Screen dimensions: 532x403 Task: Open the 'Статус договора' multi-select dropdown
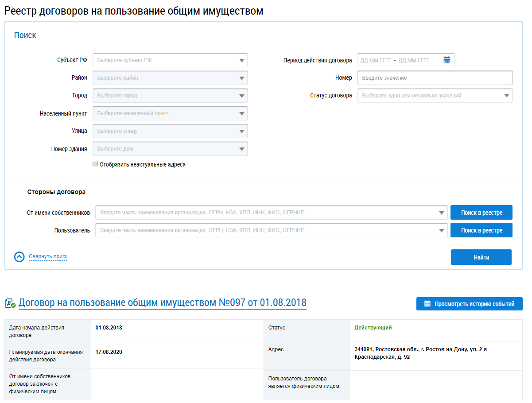(x=435, y=96)
